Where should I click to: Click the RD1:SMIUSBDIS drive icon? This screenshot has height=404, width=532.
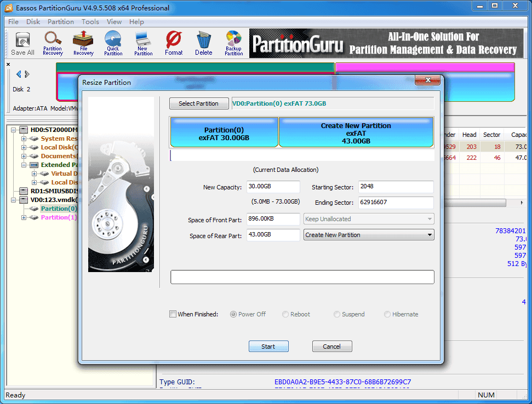(24, 191)
